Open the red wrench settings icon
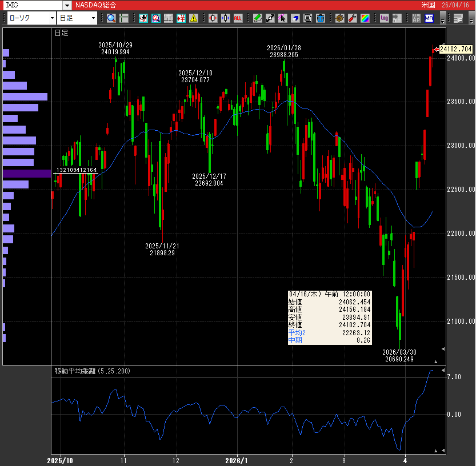476x466 pixels. (x=352, y=18)
